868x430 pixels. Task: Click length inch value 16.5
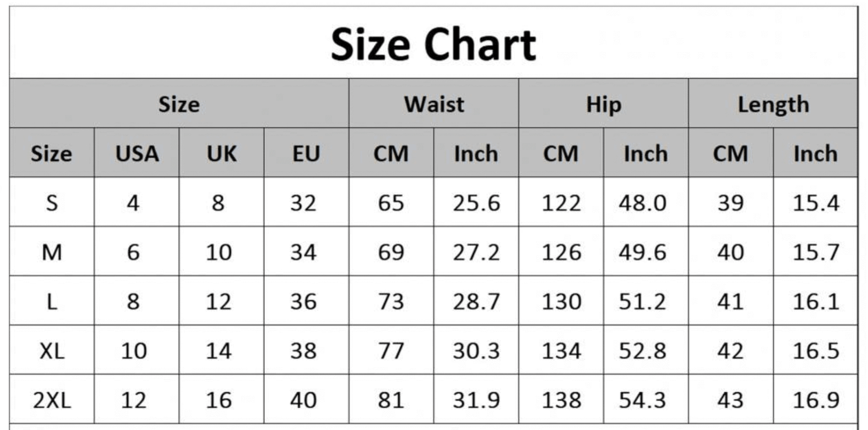(x=816, y=351)
